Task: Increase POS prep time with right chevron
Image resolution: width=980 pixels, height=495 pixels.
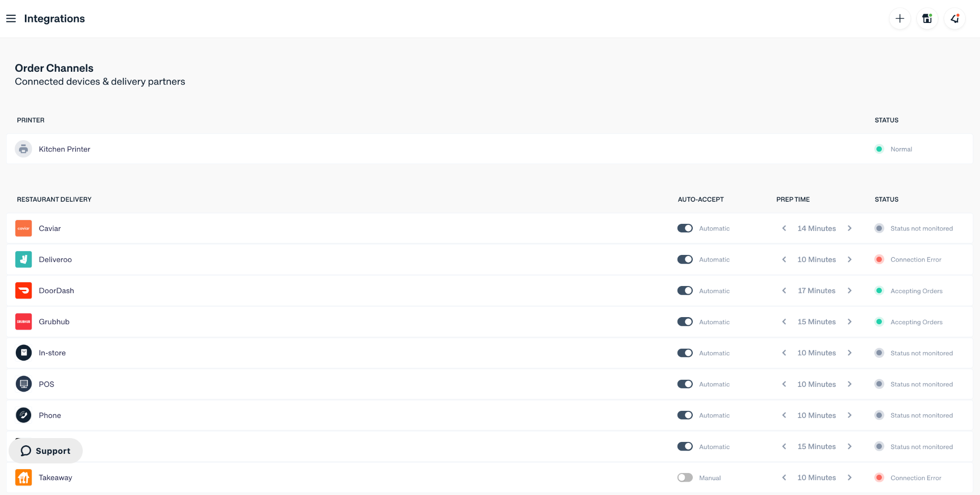Action: (849, 384)
